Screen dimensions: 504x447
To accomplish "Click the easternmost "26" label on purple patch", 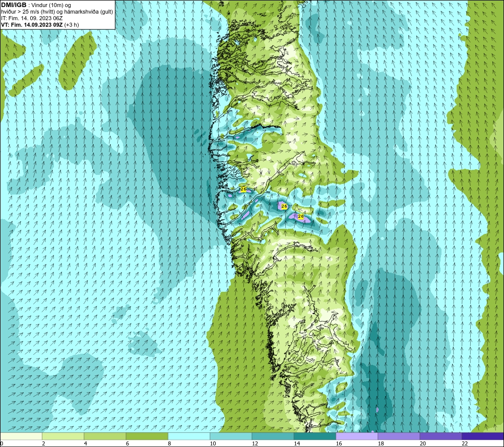I will [x=301, y=216].
